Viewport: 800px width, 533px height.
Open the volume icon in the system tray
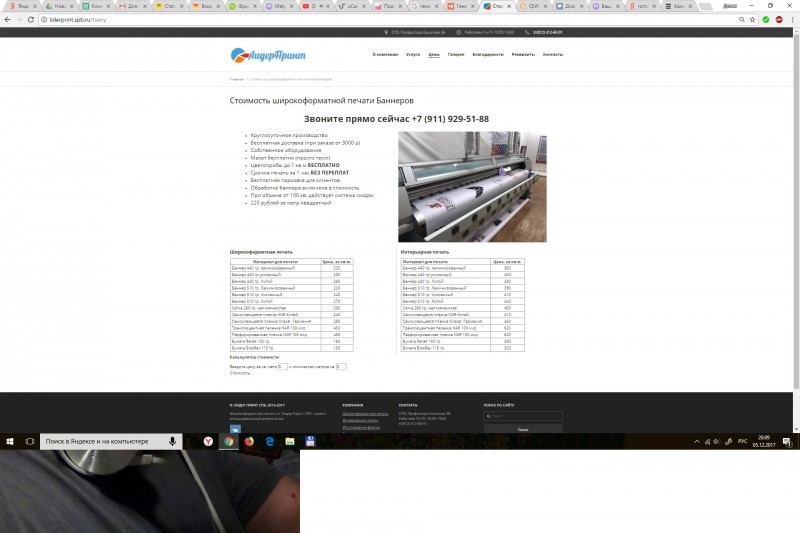[717, 441]
